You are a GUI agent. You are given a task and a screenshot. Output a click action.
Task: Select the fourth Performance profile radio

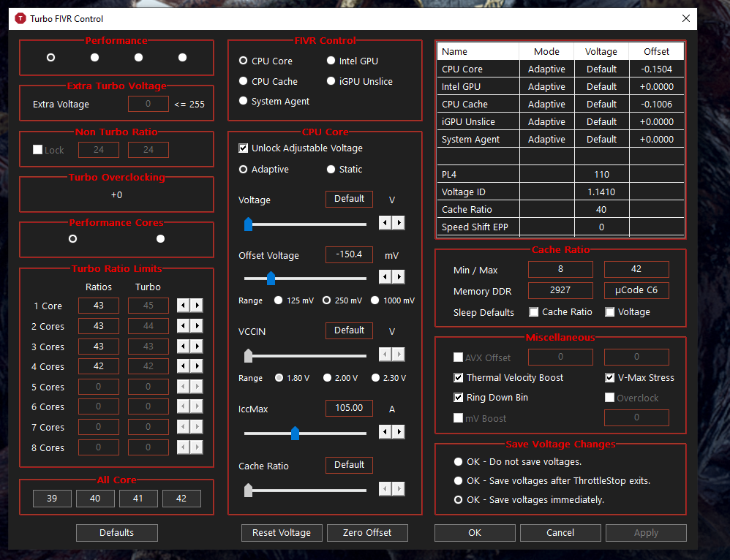coord(183,57)
